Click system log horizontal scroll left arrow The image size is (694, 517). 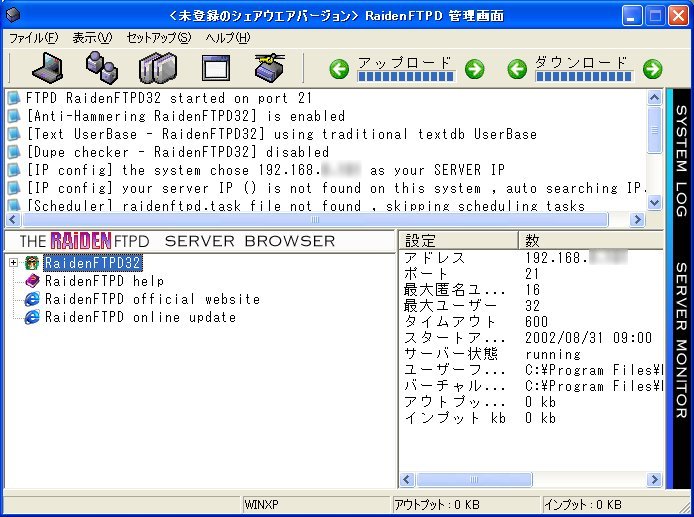(12, 219)
